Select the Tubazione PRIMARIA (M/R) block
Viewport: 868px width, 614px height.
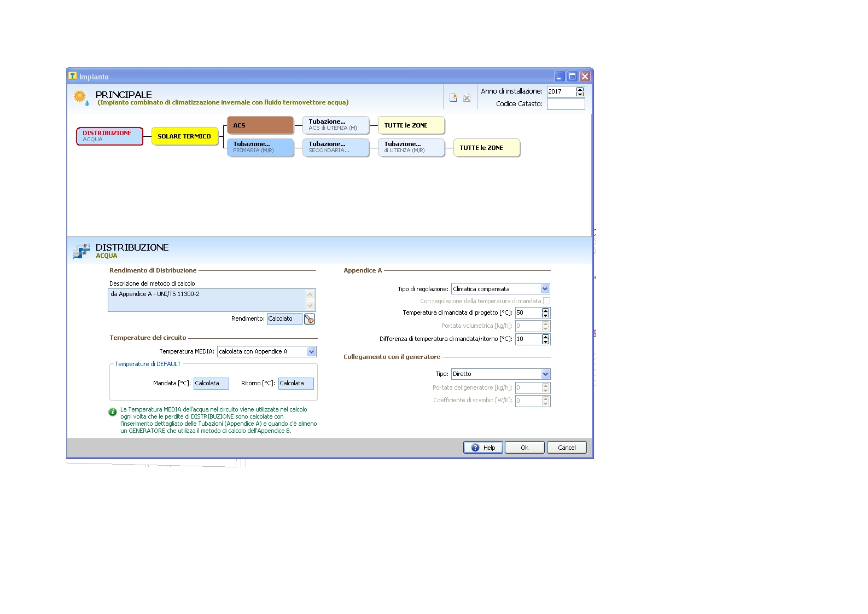coord(260,147)
